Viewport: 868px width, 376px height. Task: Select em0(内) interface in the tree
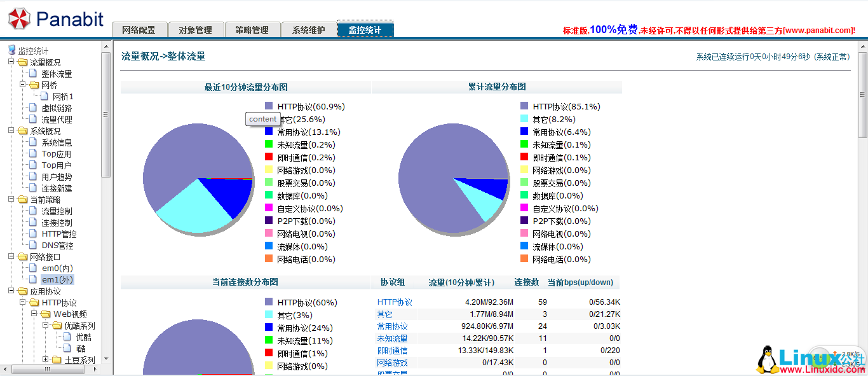pos(57,268)
